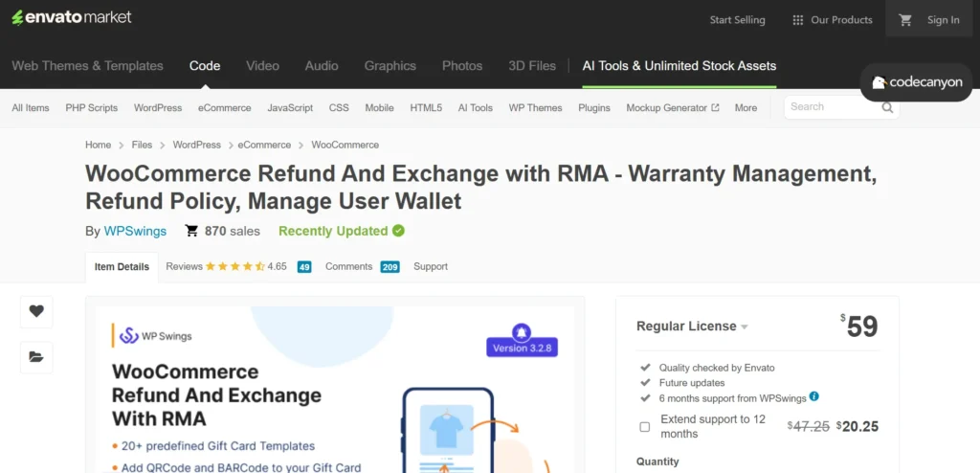This screenshot has width=980, height=473.
Task: Click the search magnifier icon
Action: tap(887, 107)
